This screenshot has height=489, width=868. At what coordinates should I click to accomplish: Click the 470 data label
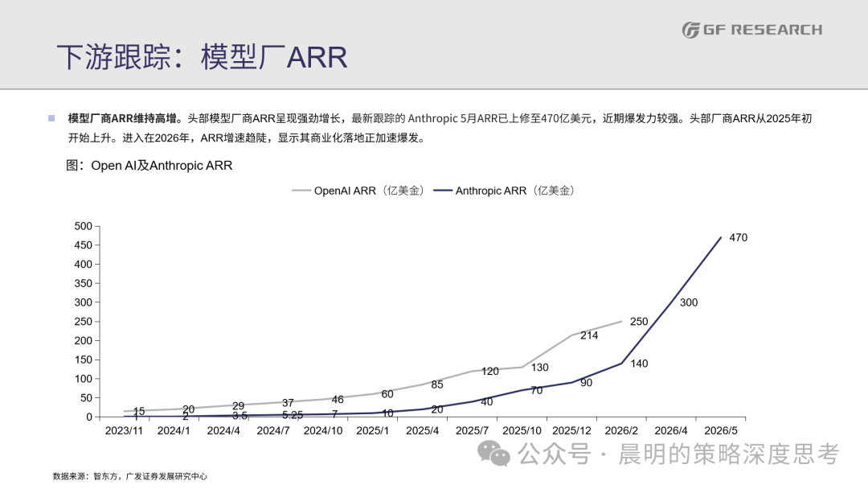pyautogui.click(x=738, y=237)
